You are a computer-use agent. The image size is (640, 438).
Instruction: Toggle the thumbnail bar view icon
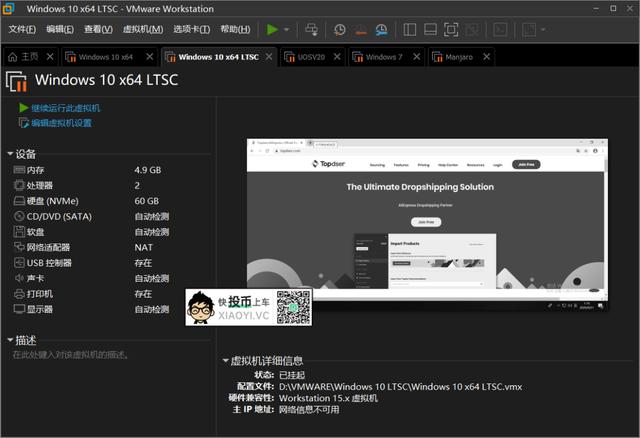430,29
